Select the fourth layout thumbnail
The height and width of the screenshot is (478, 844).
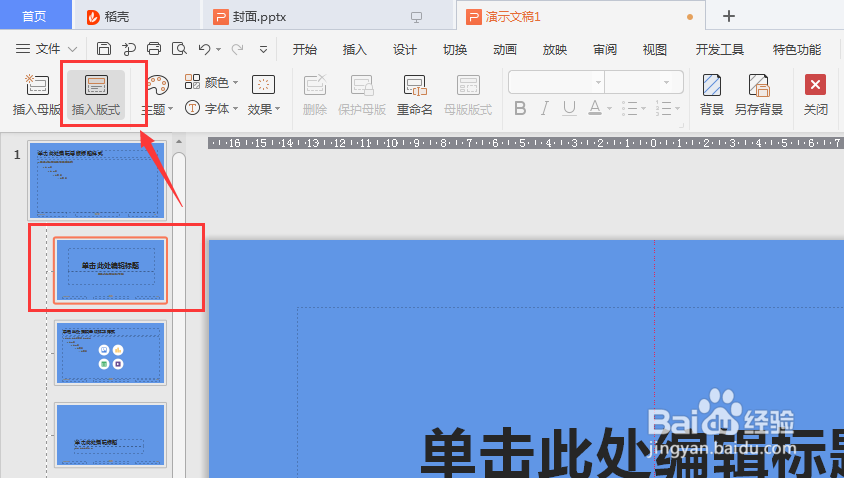110,435
